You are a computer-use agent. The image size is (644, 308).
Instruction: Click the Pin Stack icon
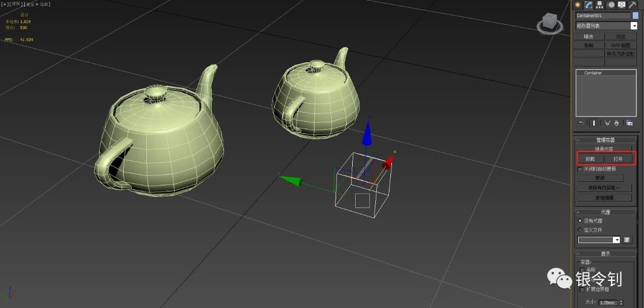pos(581,123)
